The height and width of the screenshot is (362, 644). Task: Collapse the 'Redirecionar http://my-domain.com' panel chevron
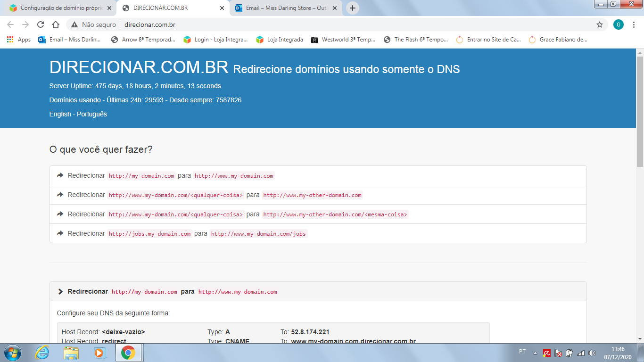click(x=60, y=292)
